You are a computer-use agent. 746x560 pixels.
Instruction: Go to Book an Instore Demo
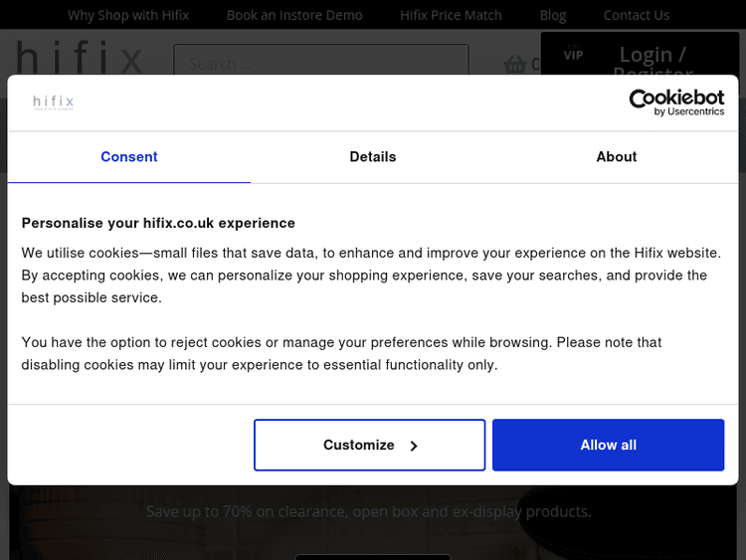[x=294, y=15]
